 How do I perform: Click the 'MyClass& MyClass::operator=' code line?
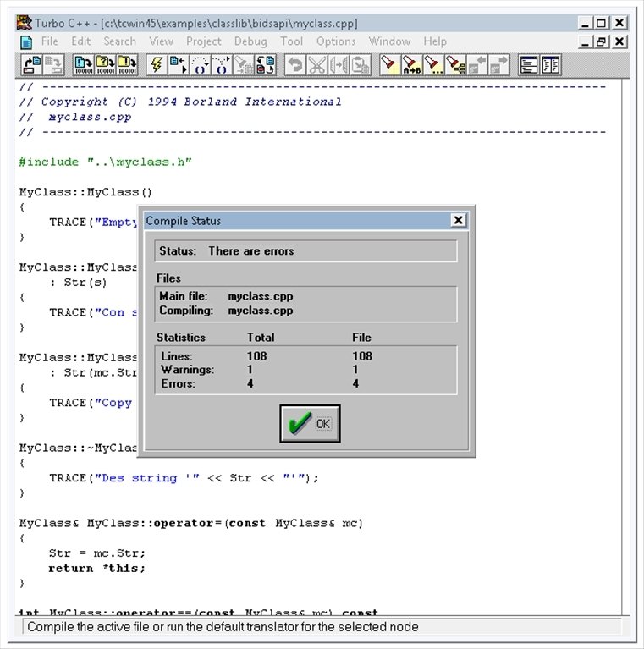pyautogui.click(x=191, y=523)
